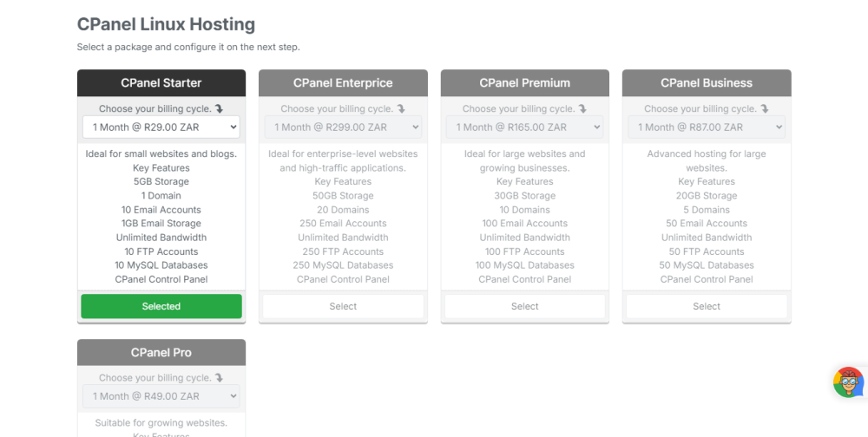
Task: Click "Ideal for small websites and blogs."
Action: tap(161, 153)
